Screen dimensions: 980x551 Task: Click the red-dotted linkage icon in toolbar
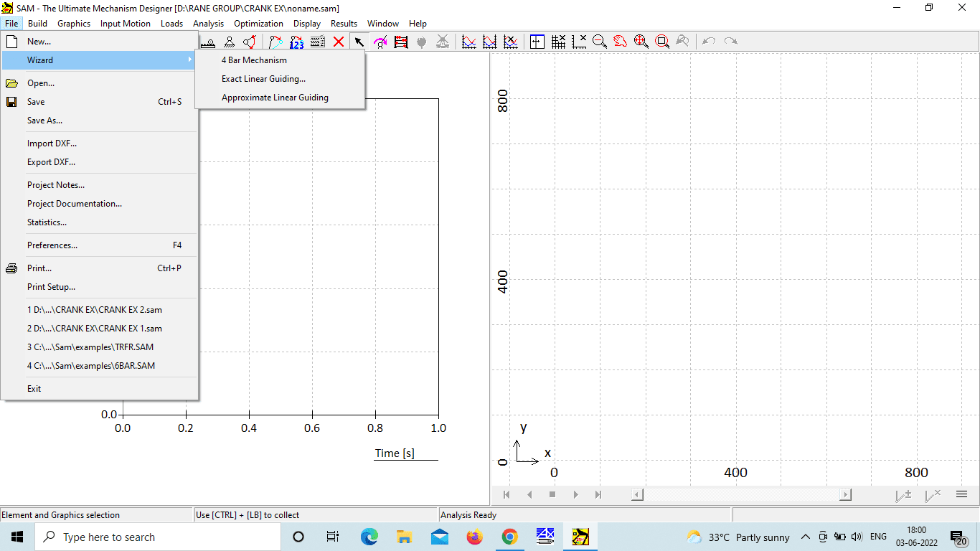250,42
